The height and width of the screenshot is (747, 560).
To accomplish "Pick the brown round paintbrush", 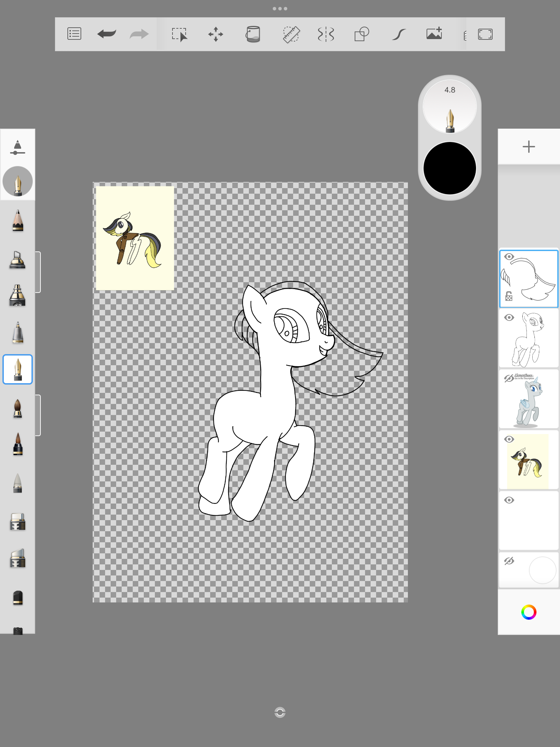I will [x=18, y=408].
